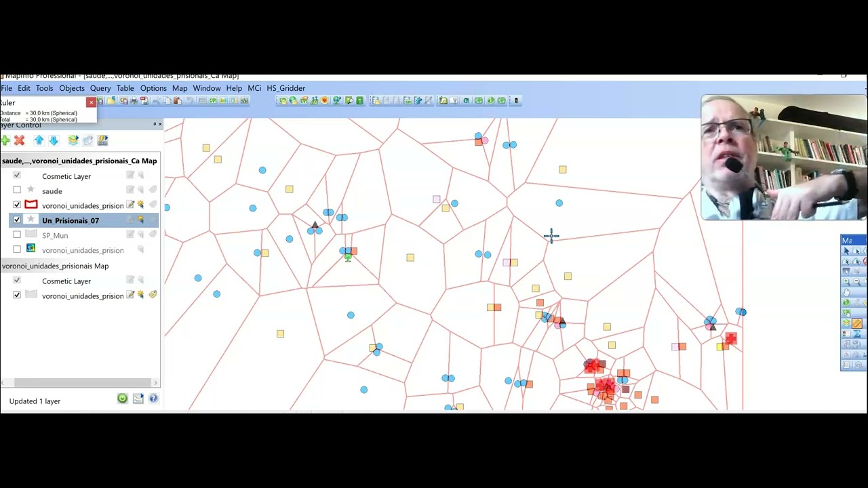The height and width of the screenshot is (488, 868).
Task: Check the grid-thumbnail voronoi layer box
Action: pos(17,249)
